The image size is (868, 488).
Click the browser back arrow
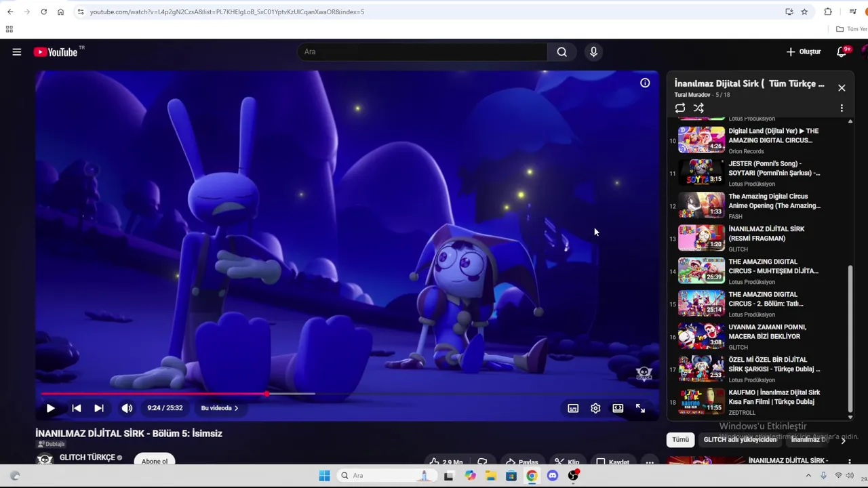pos(10,12)
